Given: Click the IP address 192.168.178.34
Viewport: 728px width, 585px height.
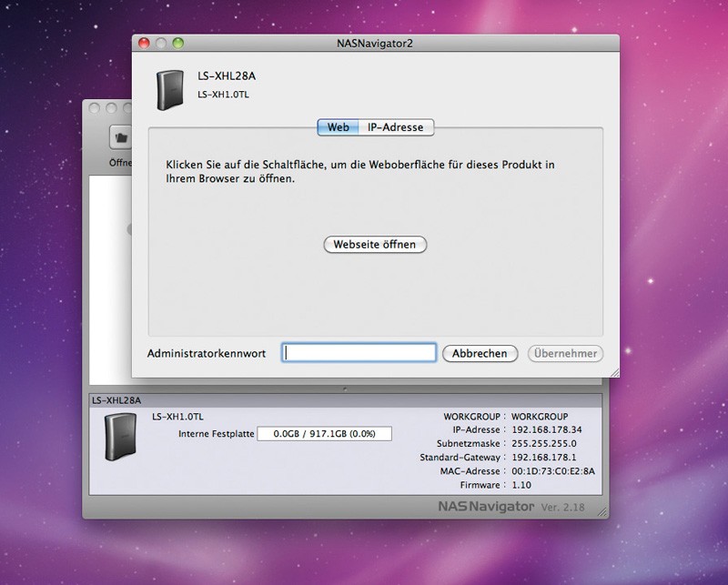Looking at the screenshot, I should click(547, 430).
